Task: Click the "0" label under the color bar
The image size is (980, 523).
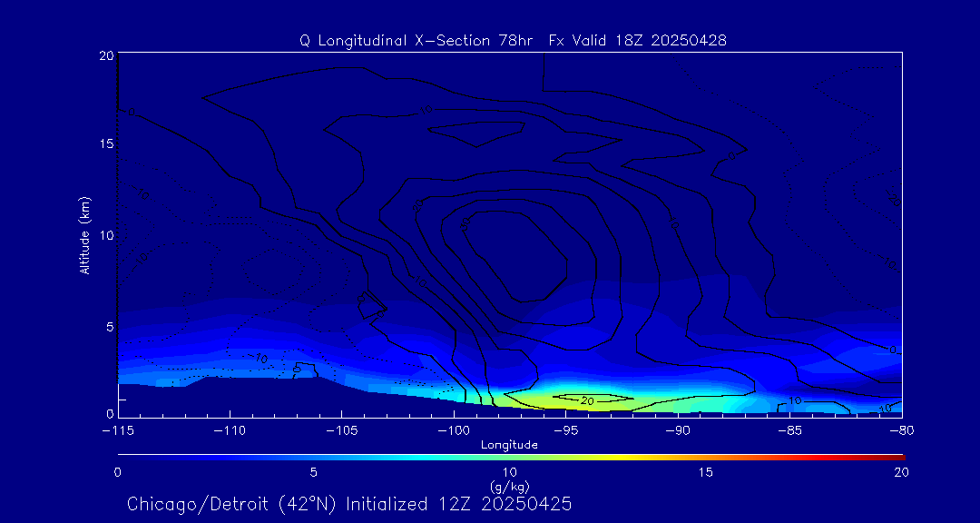Action: [x=117, y=473]
